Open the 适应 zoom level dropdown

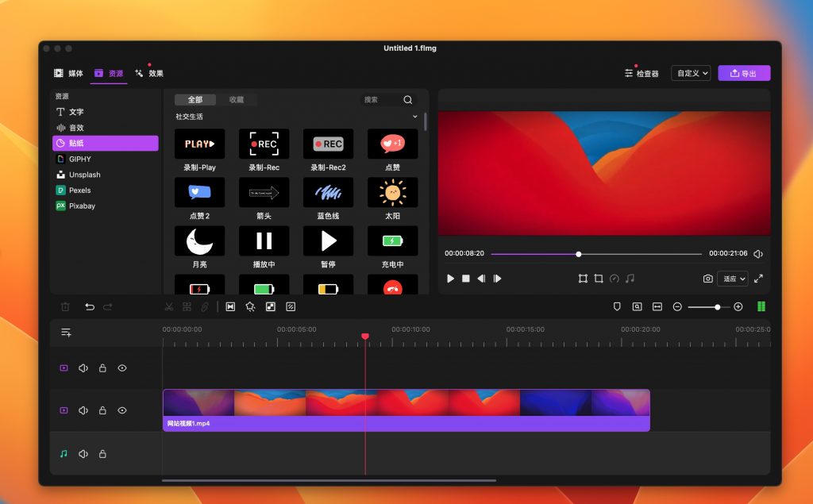(734, 279)
